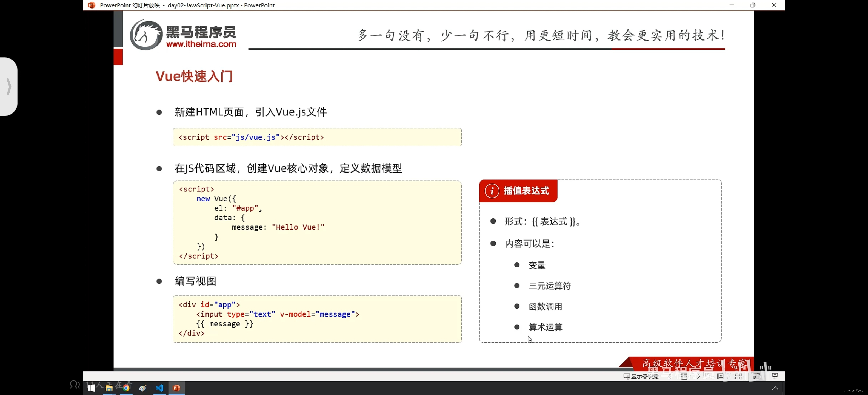868x395 pixels.
Task: Click the closing </div> code line
Action: tap(192, 333)
